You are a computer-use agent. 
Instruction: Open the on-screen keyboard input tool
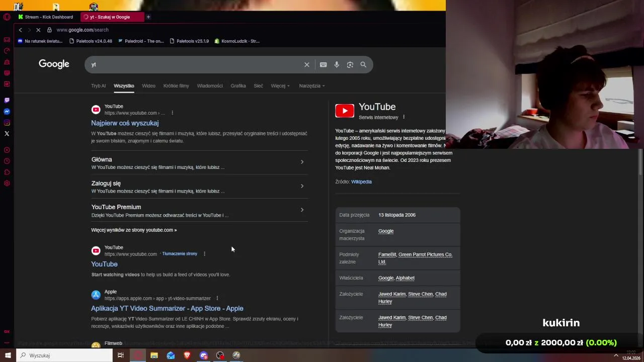[x=323, y=64]
